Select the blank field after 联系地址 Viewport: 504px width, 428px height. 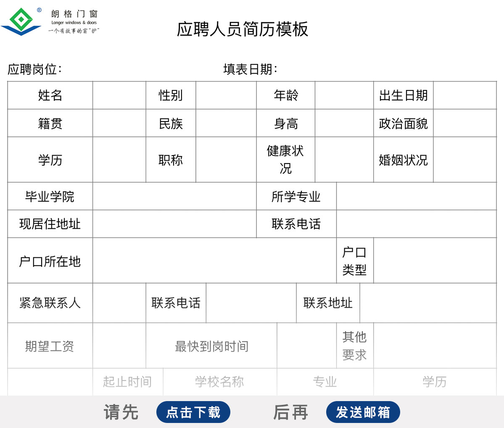pos(428,303)
